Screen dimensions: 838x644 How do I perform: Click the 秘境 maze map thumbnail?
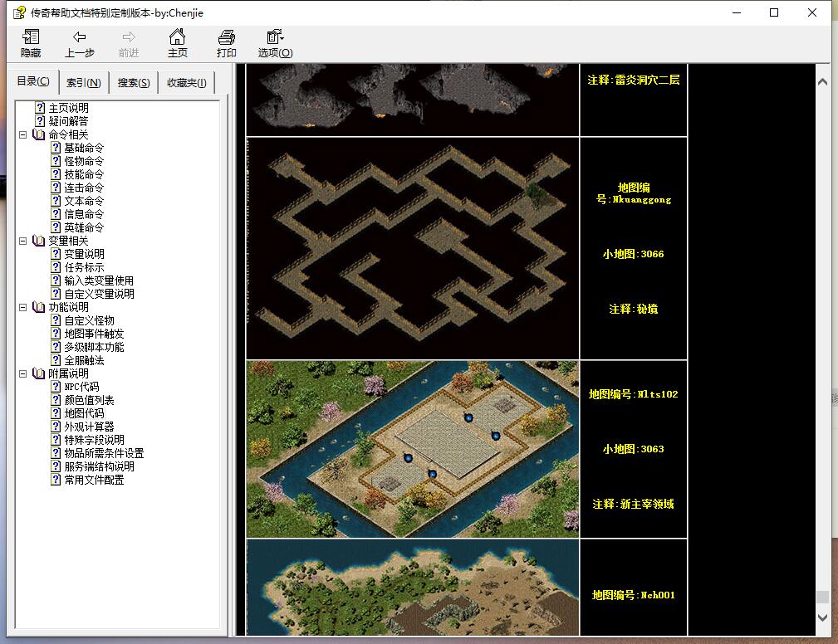pyautogui.click(x=413, y=248)
